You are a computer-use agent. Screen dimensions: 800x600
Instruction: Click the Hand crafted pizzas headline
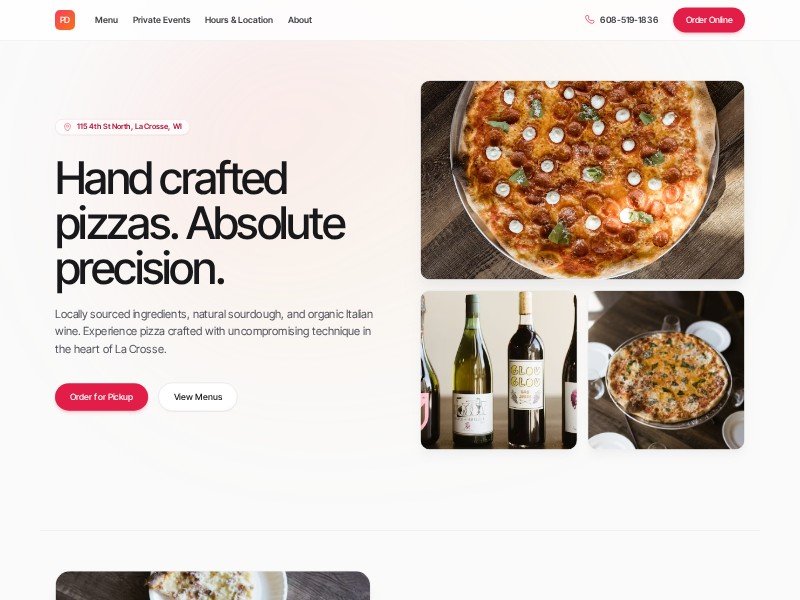click(200, 224)
